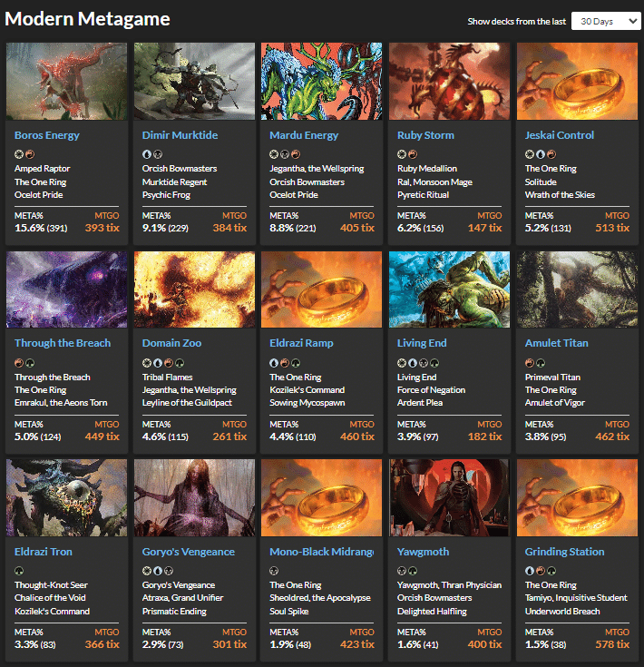Viewport: 644px width, 667px height.
Task: Click red mana symbol on Grinding Station
Action: click(541, 571)
